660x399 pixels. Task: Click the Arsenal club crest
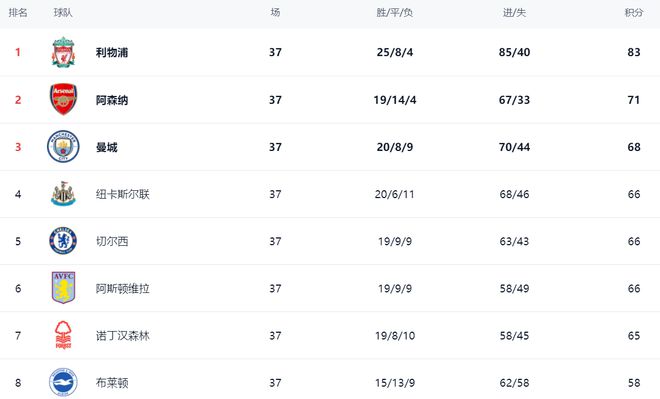[63, 99]
